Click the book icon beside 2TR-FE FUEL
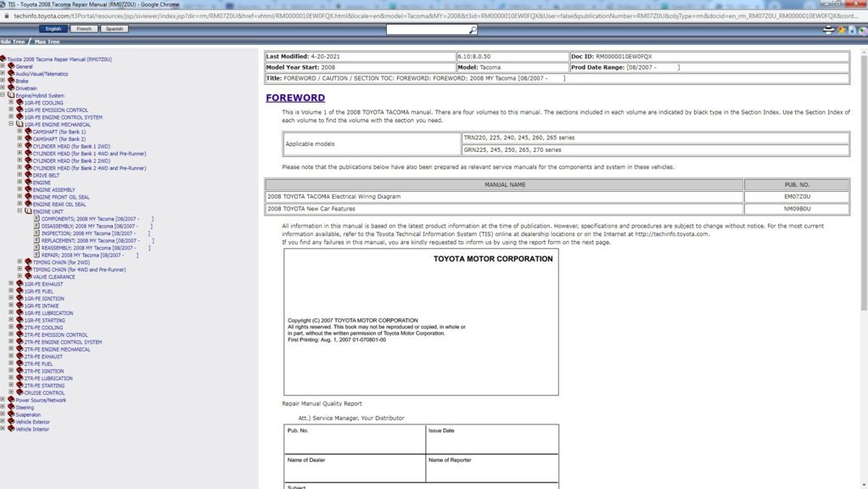868x489 pixels. [20, 363]
